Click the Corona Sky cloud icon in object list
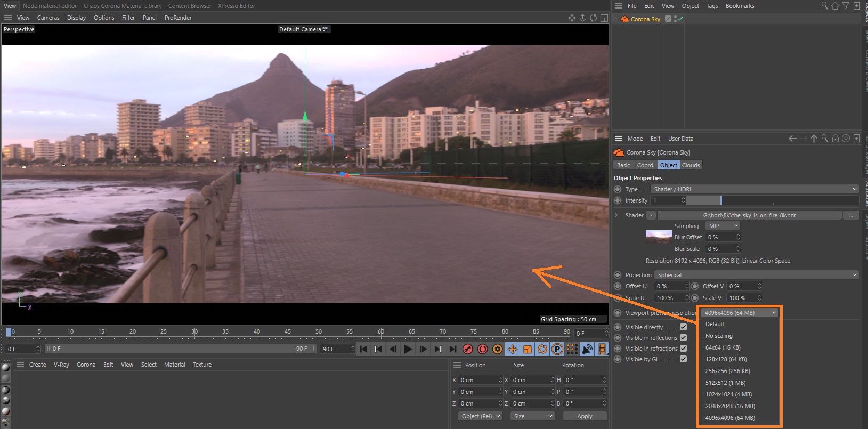 (624, 19)
